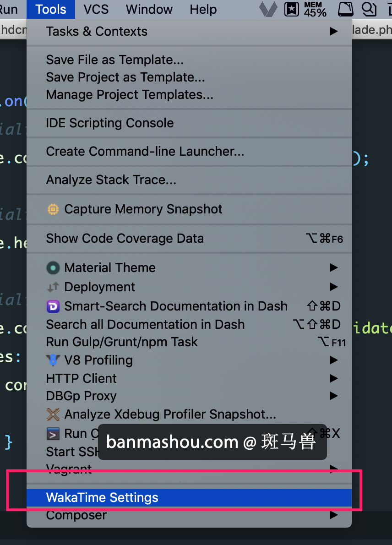Select Capture Memory Snapshot entry
The height and width of the screenshot is (545, 392).
pos(189,209)
